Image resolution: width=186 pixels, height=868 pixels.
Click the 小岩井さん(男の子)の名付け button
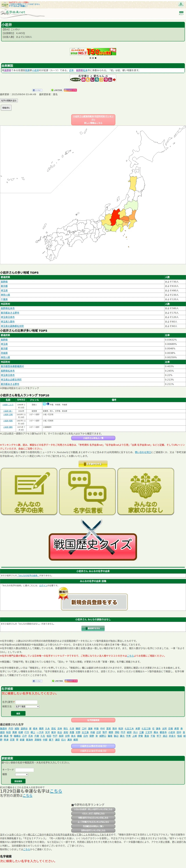93,746
